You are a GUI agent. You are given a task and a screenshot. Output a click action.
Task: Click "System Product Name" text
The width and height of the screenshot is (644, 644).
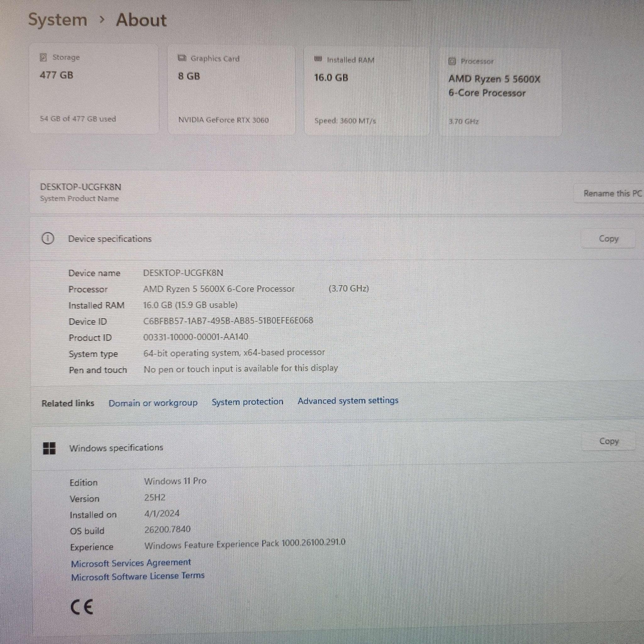[79, 199]
